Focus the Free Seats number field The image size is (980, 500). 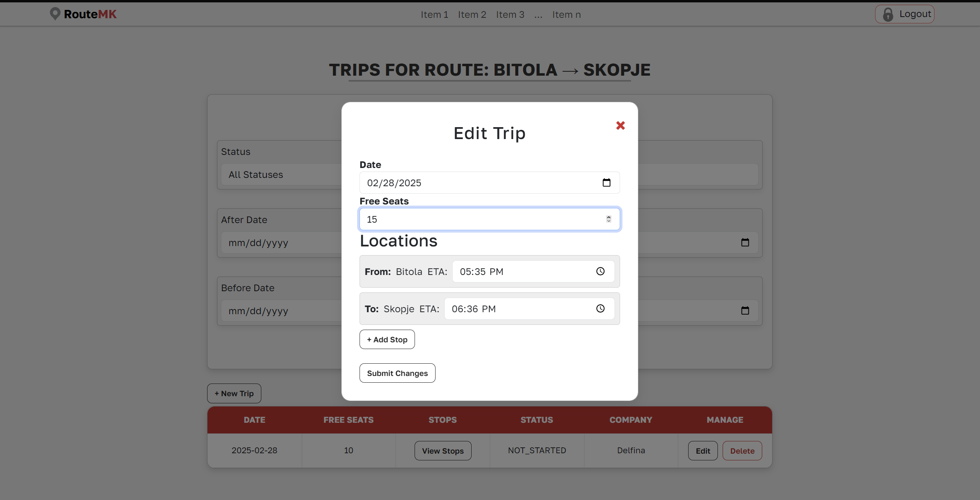(475, 219)
